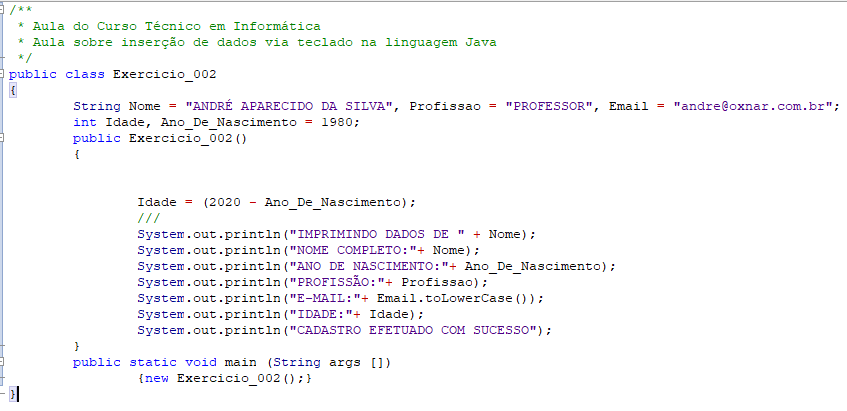The width and height of the screenshot is (847, 411).
Task: Click the highlighted opening brace of the class
Action: pyautogui.click(x=12, y=90)
